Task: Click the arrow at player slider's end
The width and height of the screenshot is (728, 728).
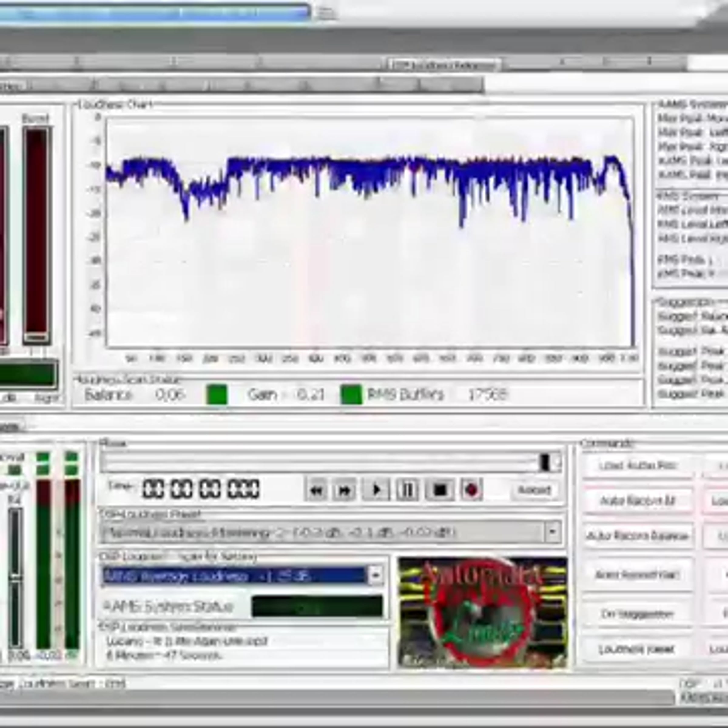Action: (557, 462)
